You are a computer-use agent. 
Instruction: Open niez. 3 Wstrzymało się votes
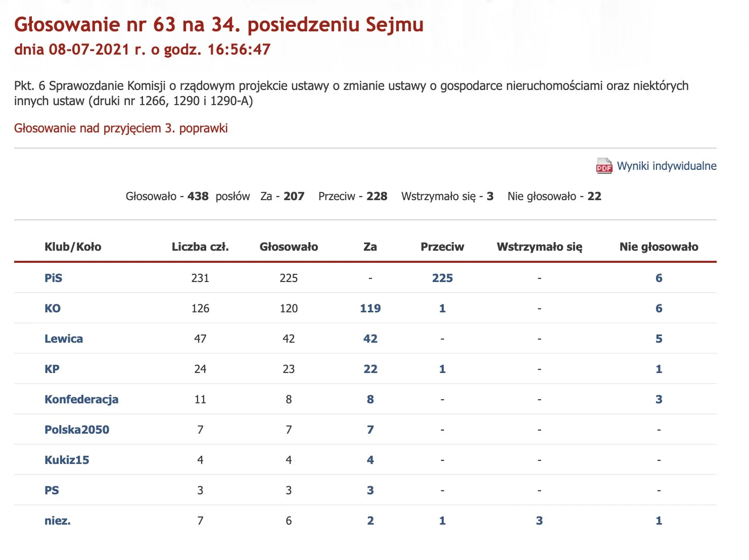pyautogui.click(x=539, y=521)
